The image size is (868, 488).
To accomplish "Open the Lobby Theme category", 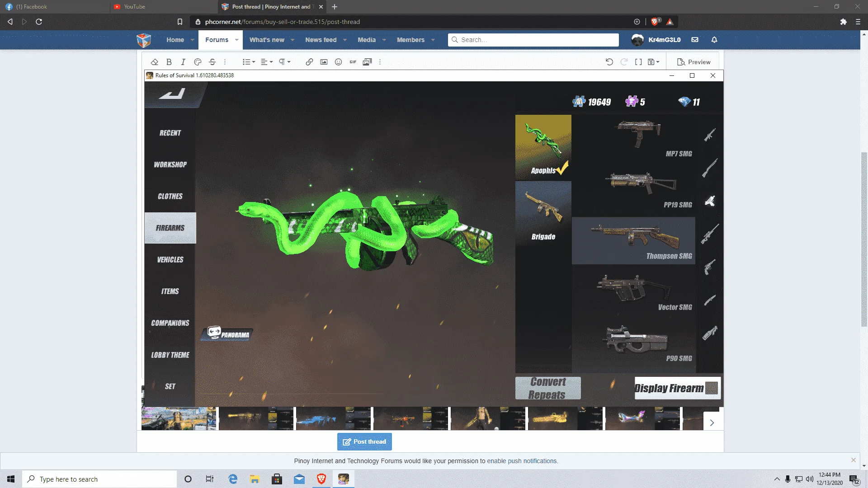I will pyautogui.click(x=170, y=355).
